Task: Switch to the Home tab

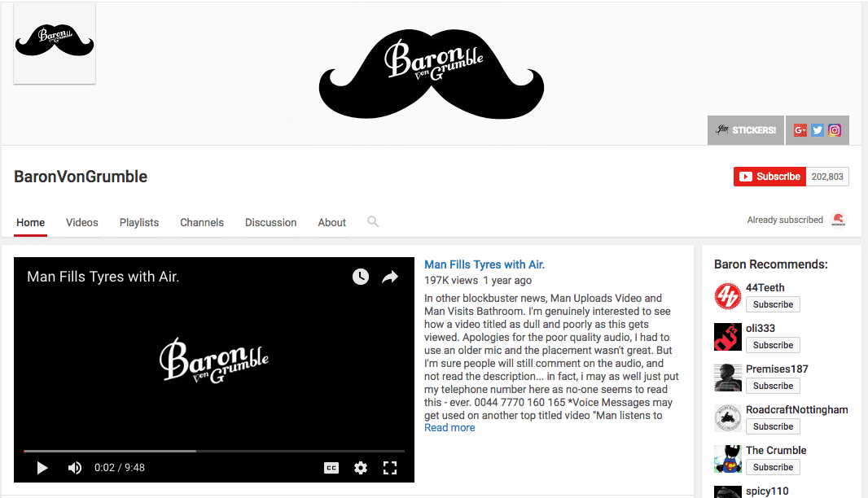Action: point(30,222)
